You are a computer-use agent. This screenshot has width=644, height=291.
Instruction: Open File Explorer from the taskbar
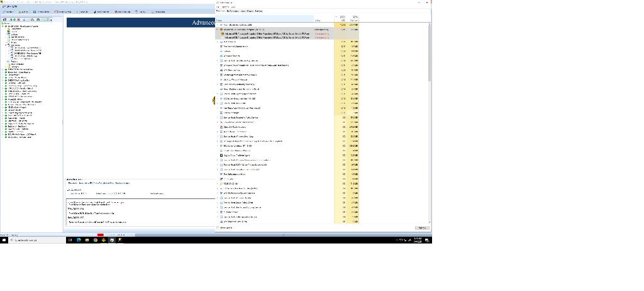point(87,240)
